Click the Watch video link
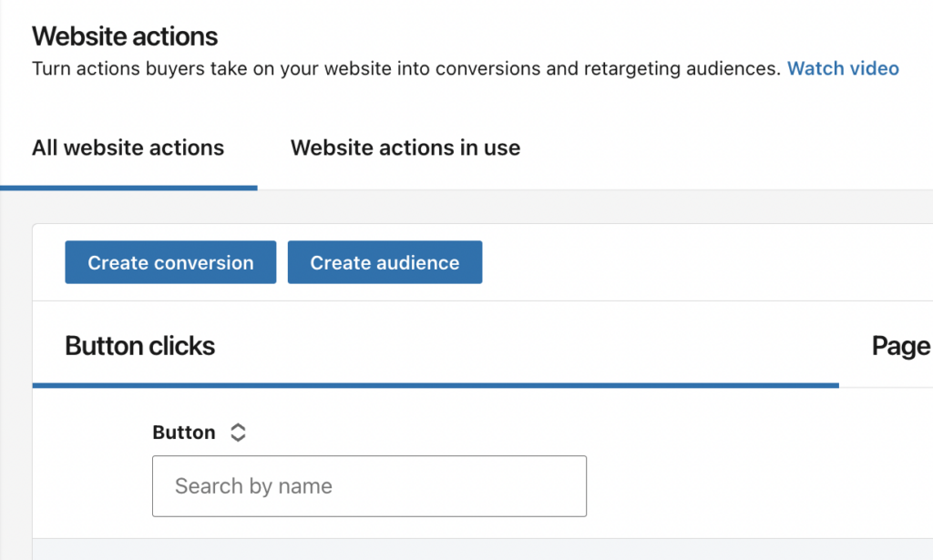This screenshot has width=933, height=560. 843,68
